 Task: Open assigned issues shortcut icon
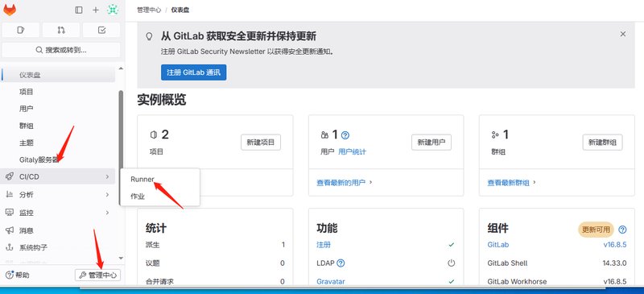click(x=21, y=30)
